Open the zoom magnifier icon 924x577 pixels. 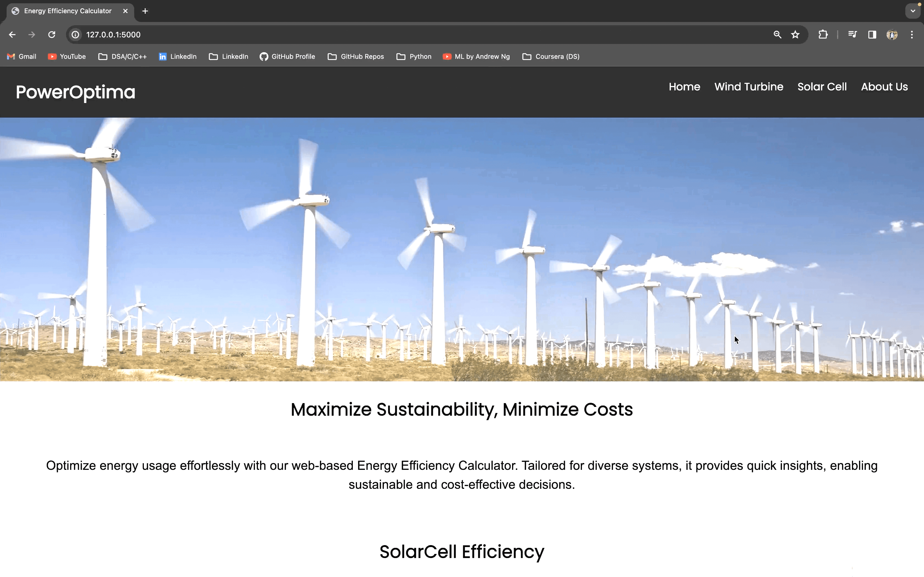tap(777, 35)
